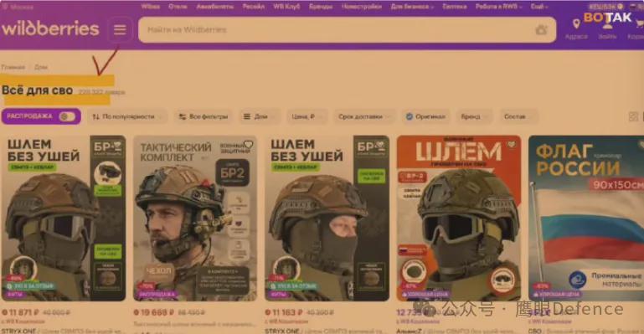Open the Отели top link
The height and width of the screenshot is (334, 644).
coord(178,7)
